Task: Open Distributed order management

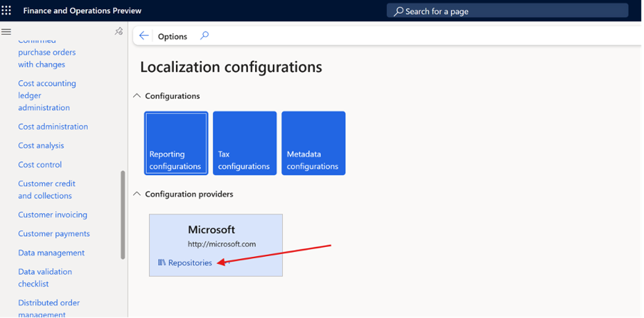Action: [49, 309]
